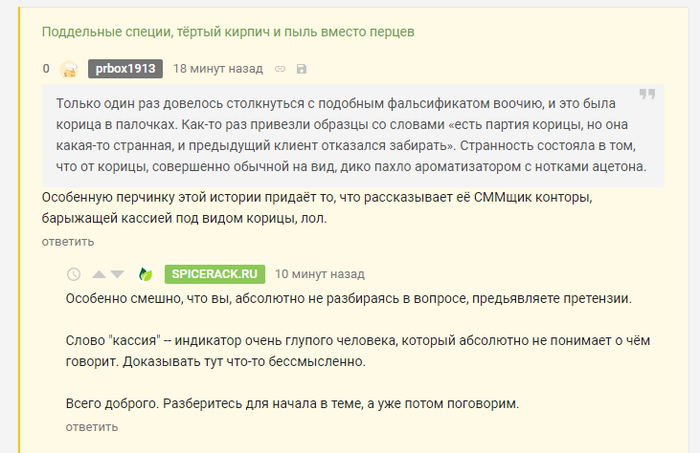Screen dimensions: 700x453
Task: Downvote the SPICERACK.RU comment
Action: pyautogui.click(x=117, y=274)
